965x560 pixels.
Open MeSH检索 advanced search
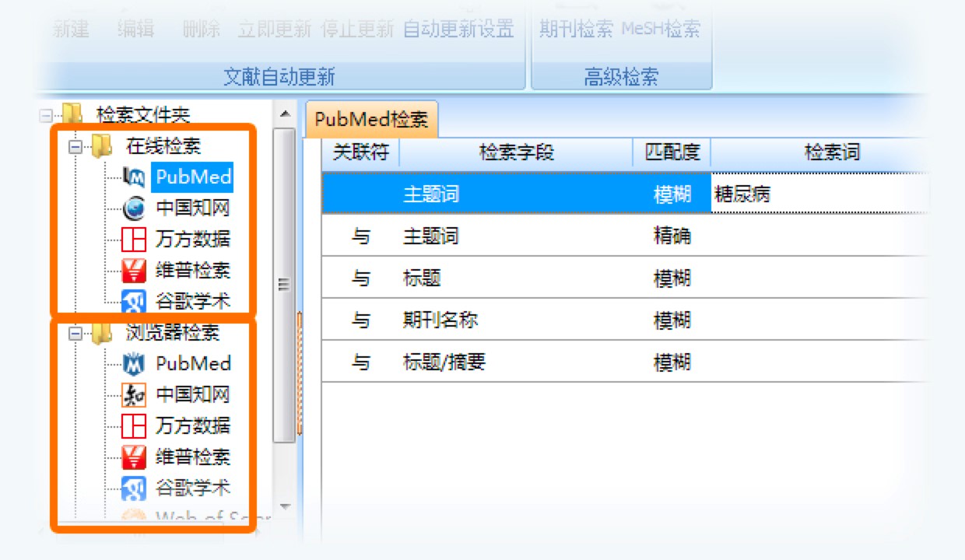coord(661,30)
